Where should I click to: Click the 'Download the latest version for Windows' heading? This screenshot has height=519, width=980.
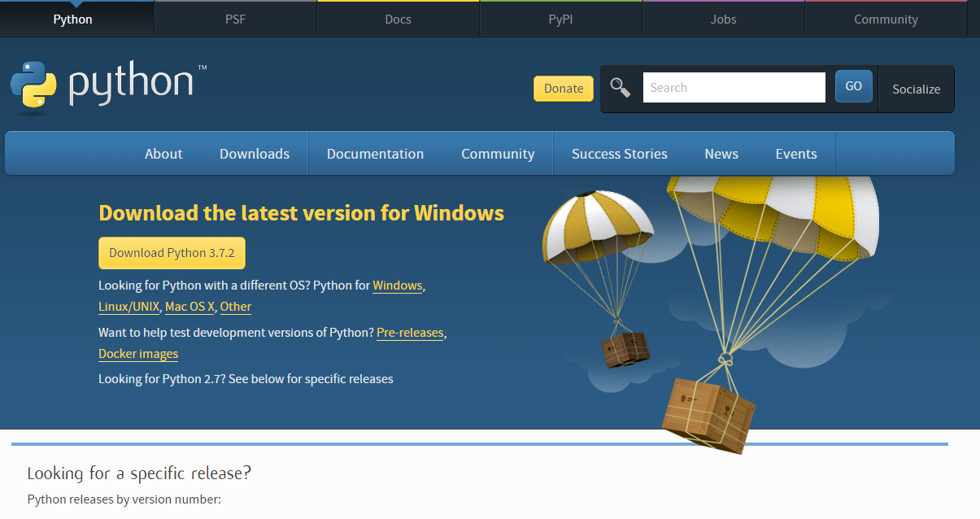click(301, 213)
